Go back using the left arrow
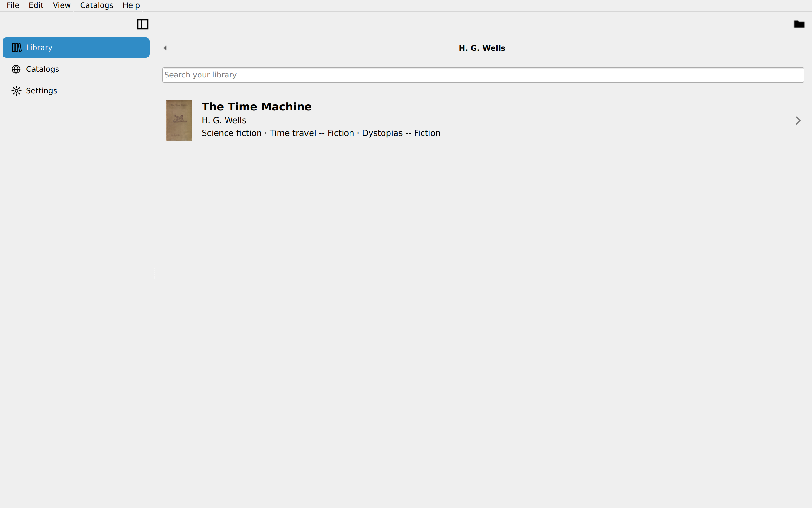The image size is (812, 508). click(165, 48)
